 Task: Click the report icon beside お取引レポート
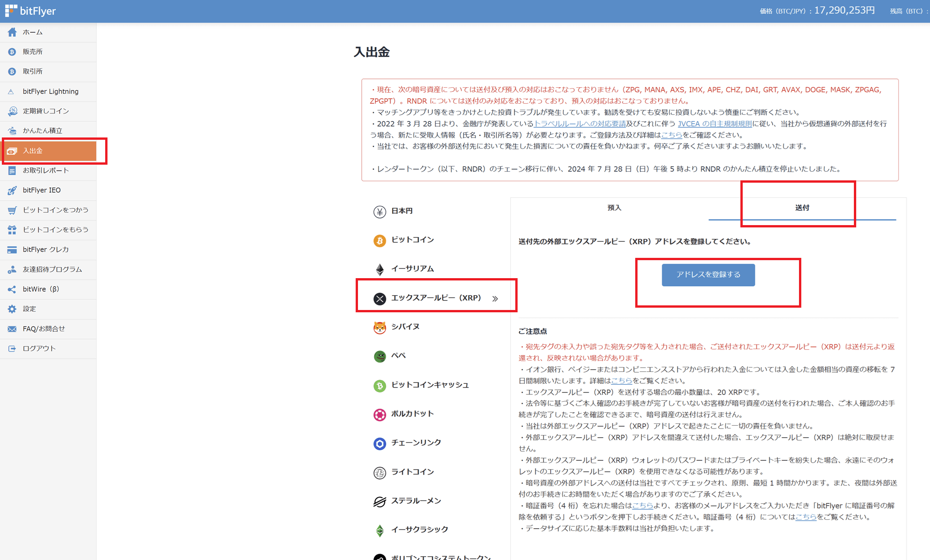(x=12, y=170)
